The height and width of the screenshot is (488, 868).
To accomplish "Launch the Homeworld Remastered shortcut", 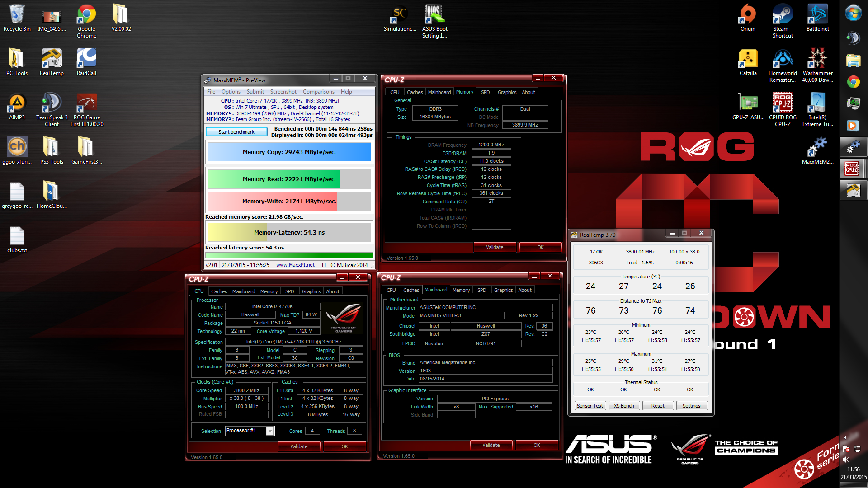I will tap(783, 66).
